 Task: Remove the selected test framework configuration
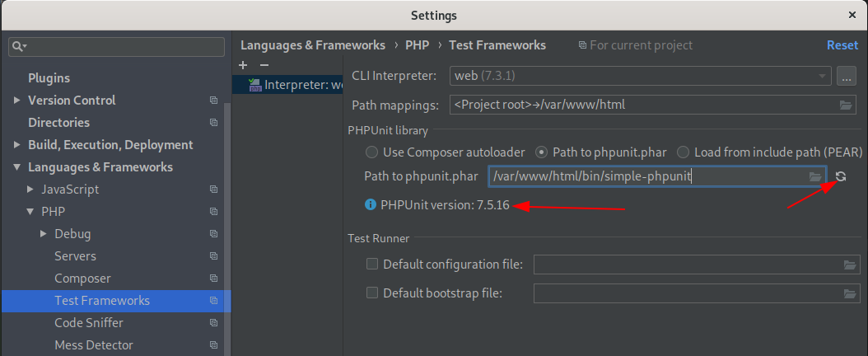click(264, 65)
